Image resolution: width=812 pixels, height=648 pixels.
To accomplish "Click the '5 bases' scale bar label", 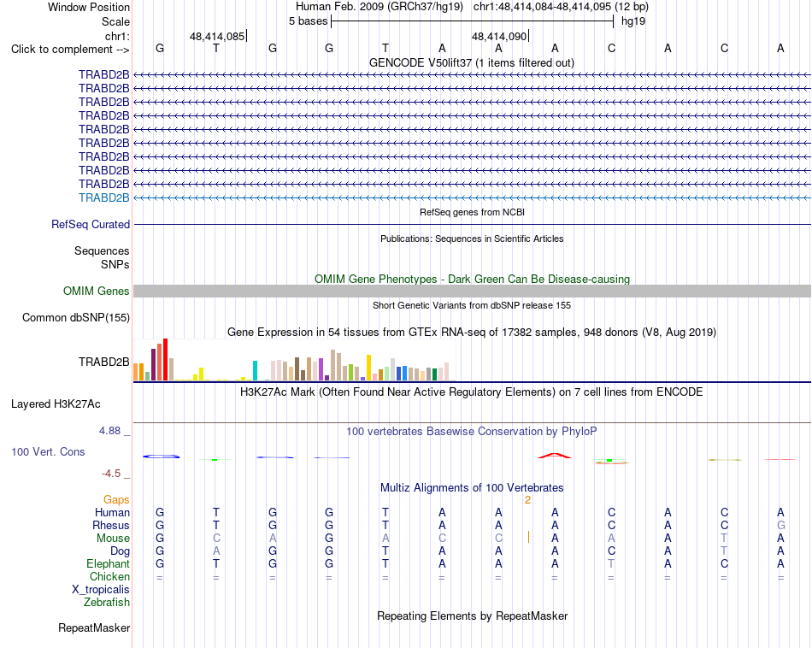I will [x=308, y=21].
